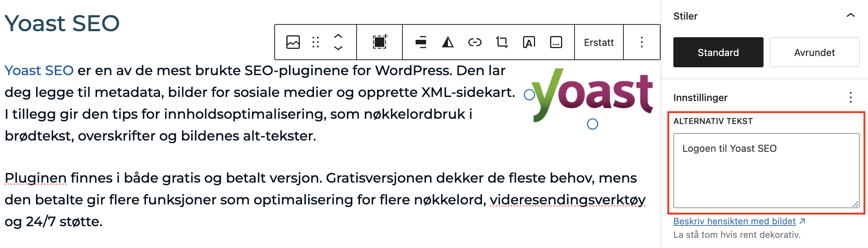Click the 'La stå tom hvis rent dekorativ.' text
This screenshot has height=248, width=868.
pyautogui.click(x=737, y=235)
